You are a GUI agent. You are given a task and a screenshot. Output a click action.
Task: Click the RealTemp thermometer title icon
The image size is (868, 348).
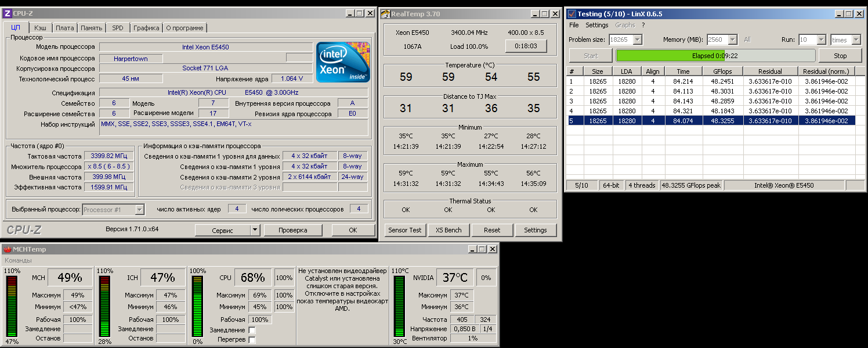point(385,14)
